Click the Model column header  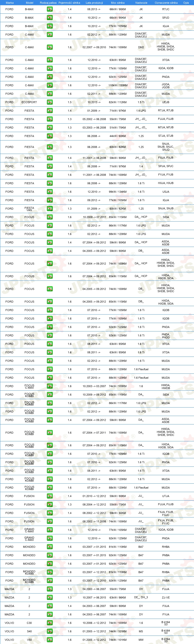click(x=30, y=3)
